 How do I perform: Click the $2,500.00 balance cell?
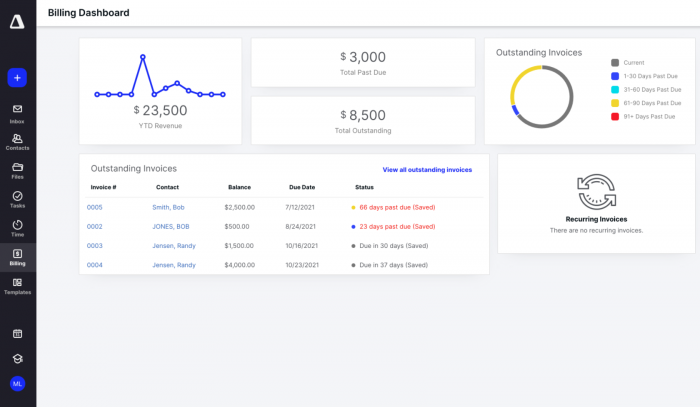(240, 207)
